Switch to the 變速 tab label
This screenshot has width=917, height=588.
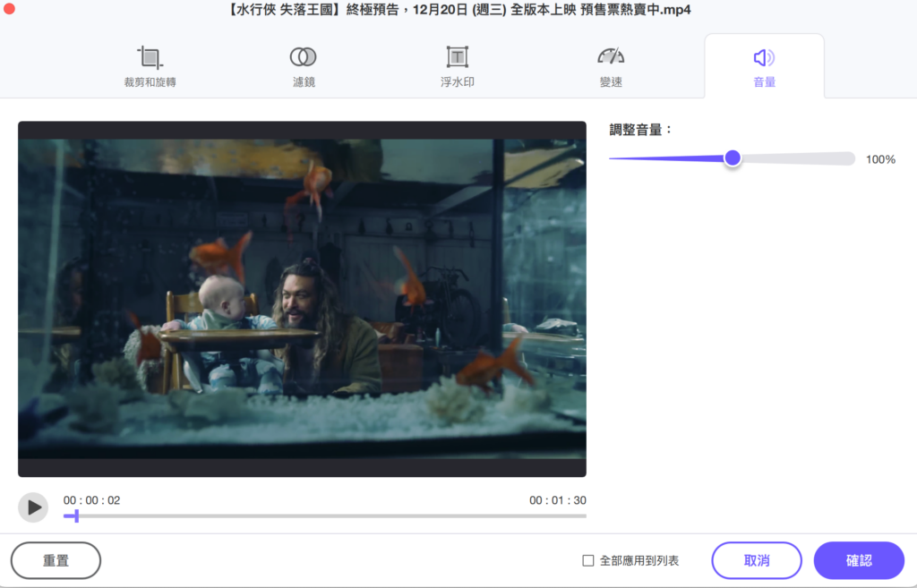611,81
